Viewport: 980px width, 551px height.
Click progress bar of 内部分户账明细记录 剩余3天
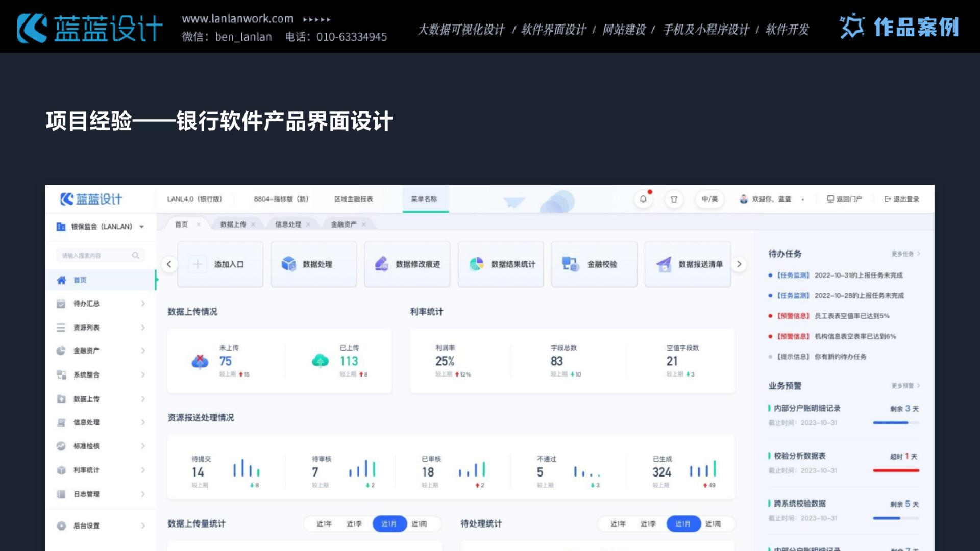coord(896,423)
